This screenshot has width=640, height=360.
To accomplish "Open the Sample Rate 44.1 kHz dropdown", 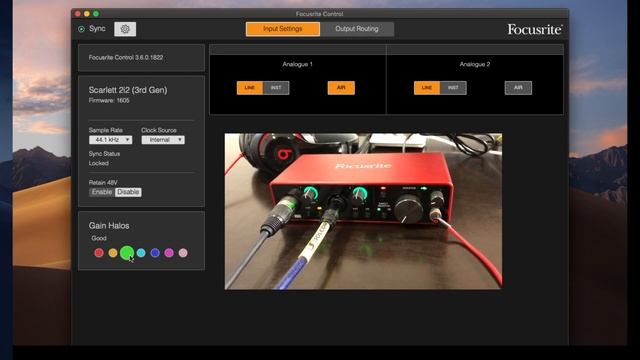I will 111,140.
